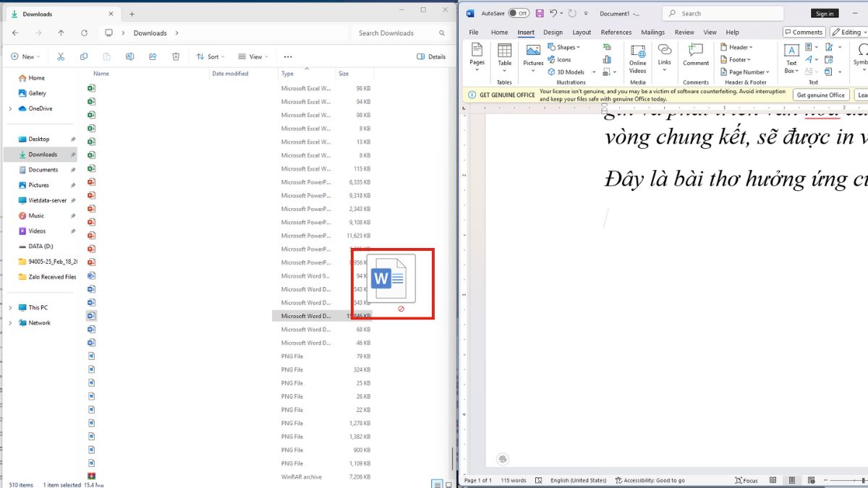
Task: Add a Comment to the document
Action: 695,58
